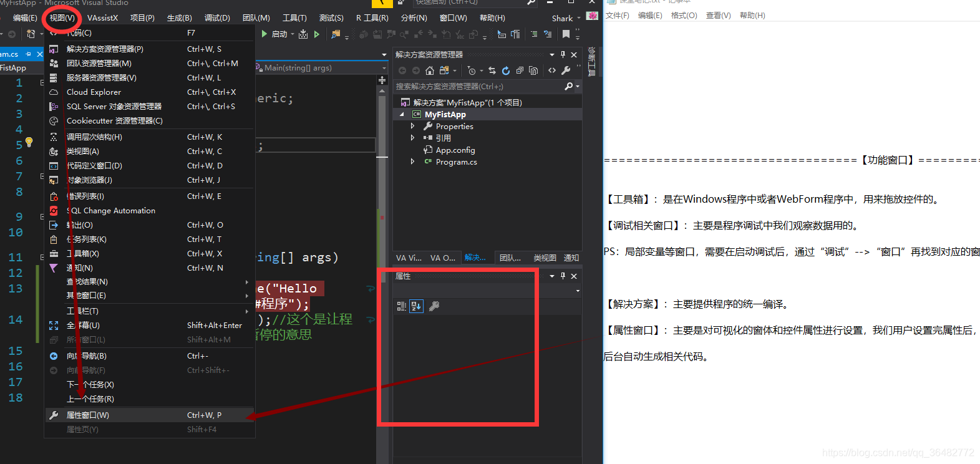Screen dimensions: 980x464
Task: Open the 诊断工具 side tab
Action: [592, 61]
